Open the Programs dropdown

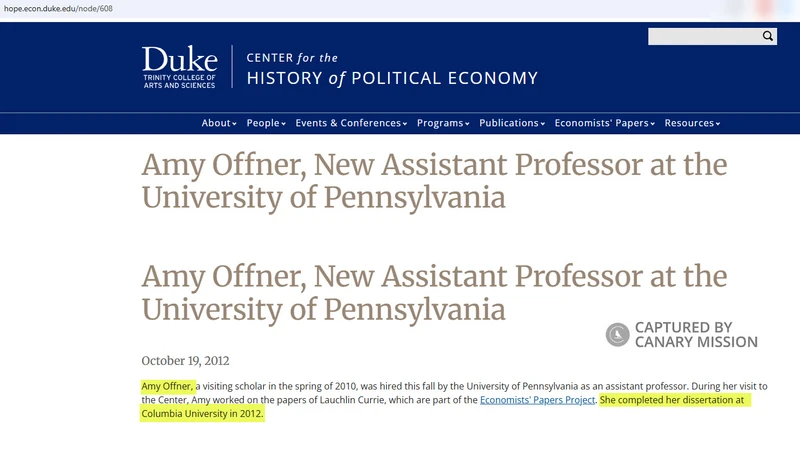443,123
